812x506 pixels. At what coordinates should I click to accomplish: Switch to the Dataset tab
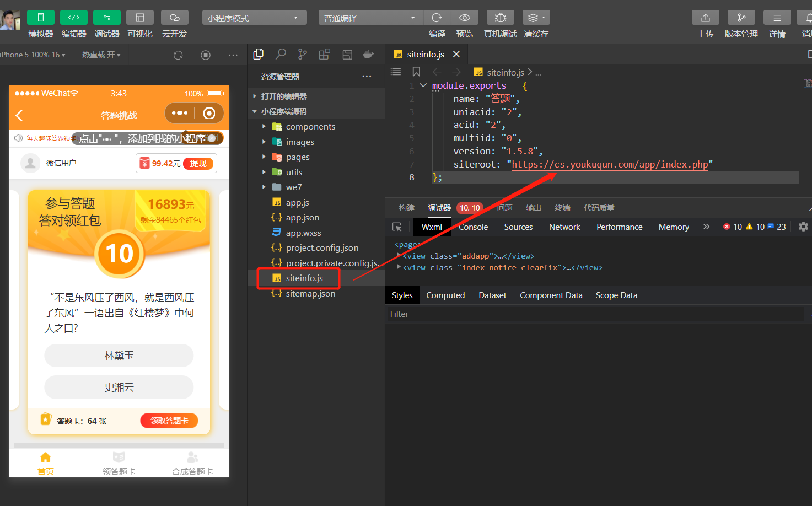[x=492, y=295]
